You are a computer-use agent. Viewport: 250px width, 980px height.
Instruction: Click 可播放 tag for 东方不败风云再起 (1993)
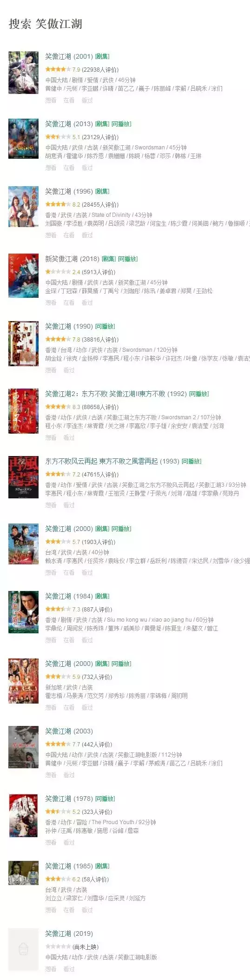(x=191, y=461)
